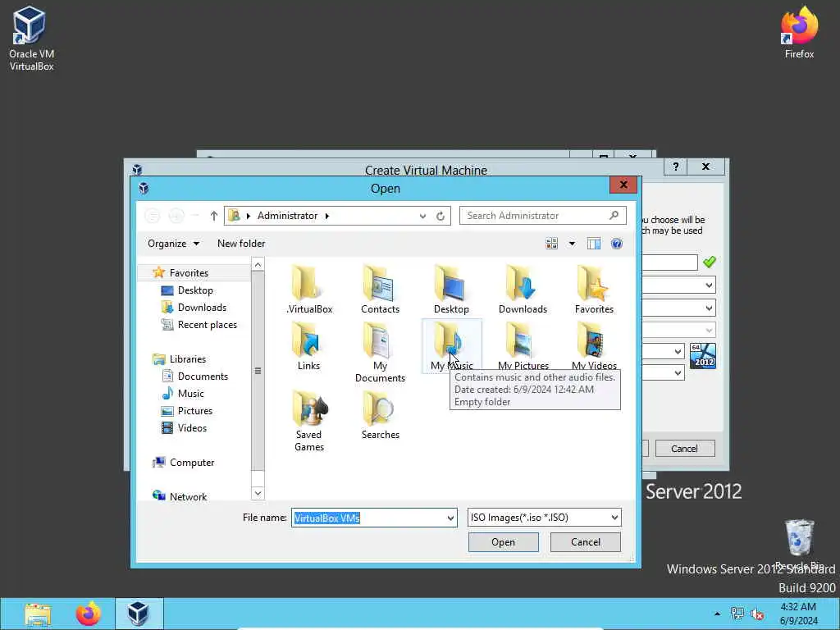Open the Recycle Bin

799,544
